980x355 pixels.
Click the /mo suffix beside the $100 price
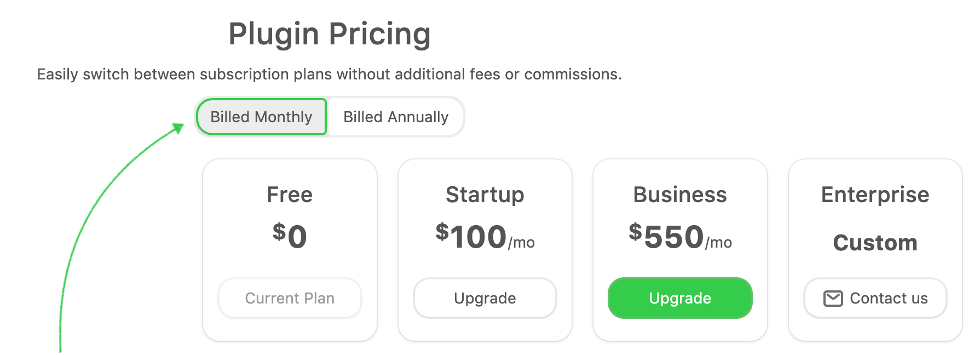[x=521, y=243]
